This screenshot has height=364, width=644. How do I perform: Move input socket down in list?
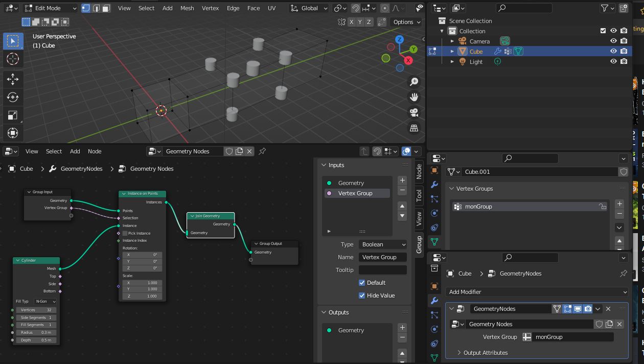pyautogui.click(x=402, y=216)
